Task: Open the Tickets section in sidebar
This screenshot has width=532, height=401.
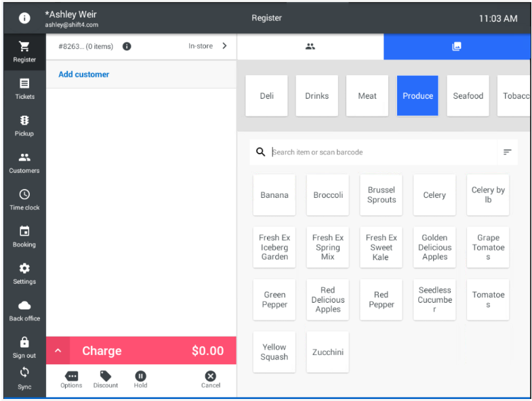Action: pyautogui.click(x=24, y=88)
